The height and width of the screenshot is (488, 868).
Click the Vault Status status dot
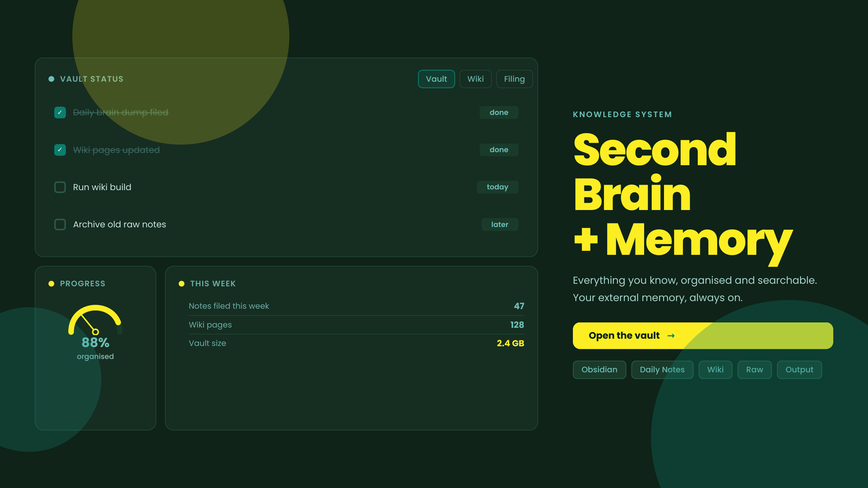tap(51, 79)
